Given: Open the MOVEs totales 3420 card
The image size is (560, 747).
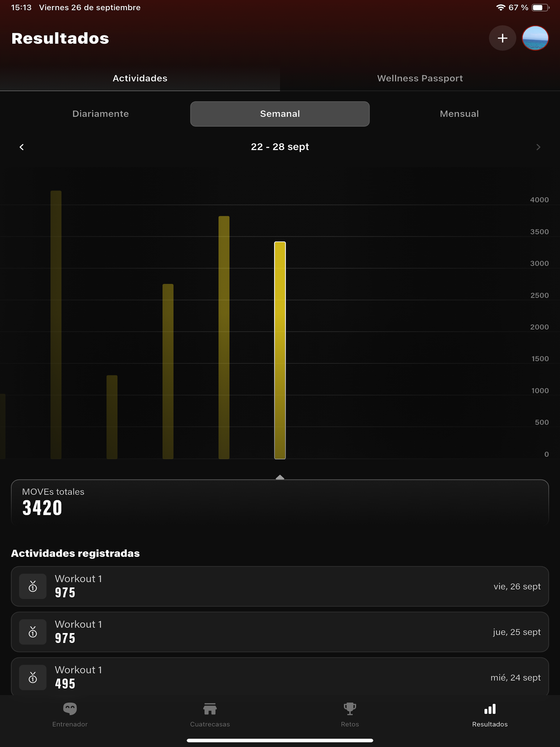Looking at the screenshot, I should click(280, 502).
